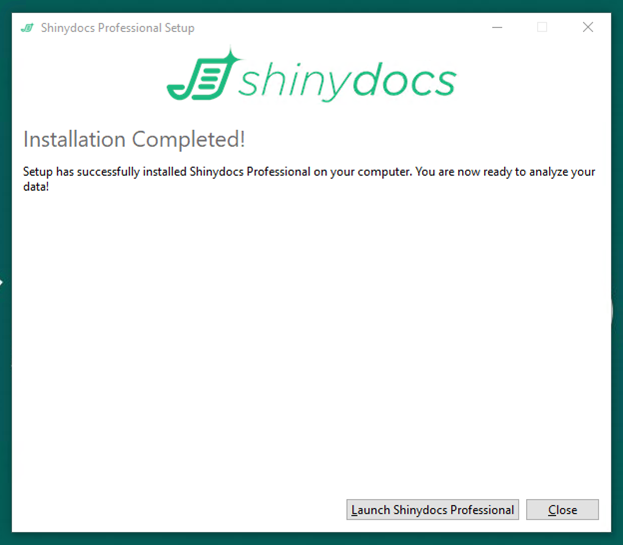Click the word 'data!' in the message
The image size is (623, 545).
(x=36, y=187)
